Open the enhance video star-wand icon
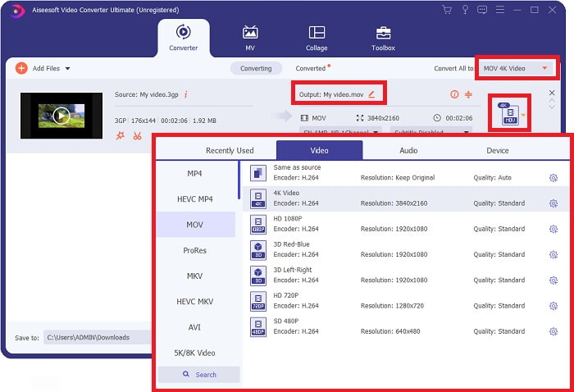Viewport: 574px width, 392px height. pyautogui.click(x=120, y=136)
